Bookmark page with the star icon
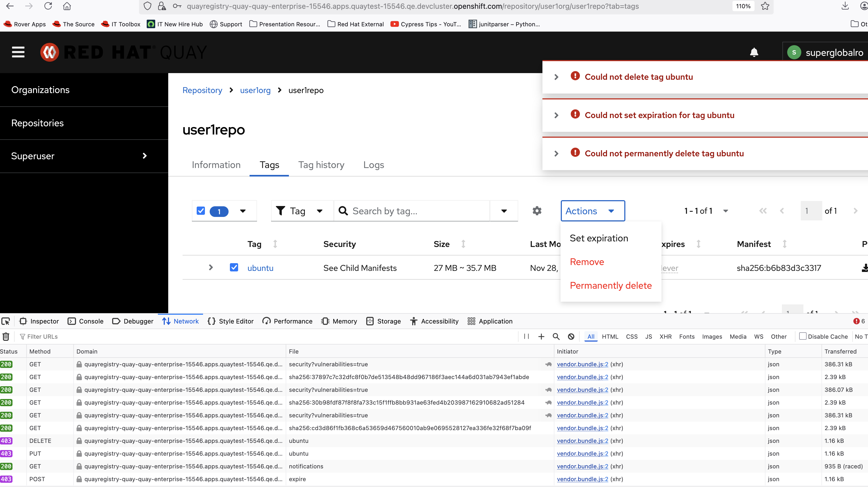The width and height of the screenshot is (868, 487). tap(765, 6)
